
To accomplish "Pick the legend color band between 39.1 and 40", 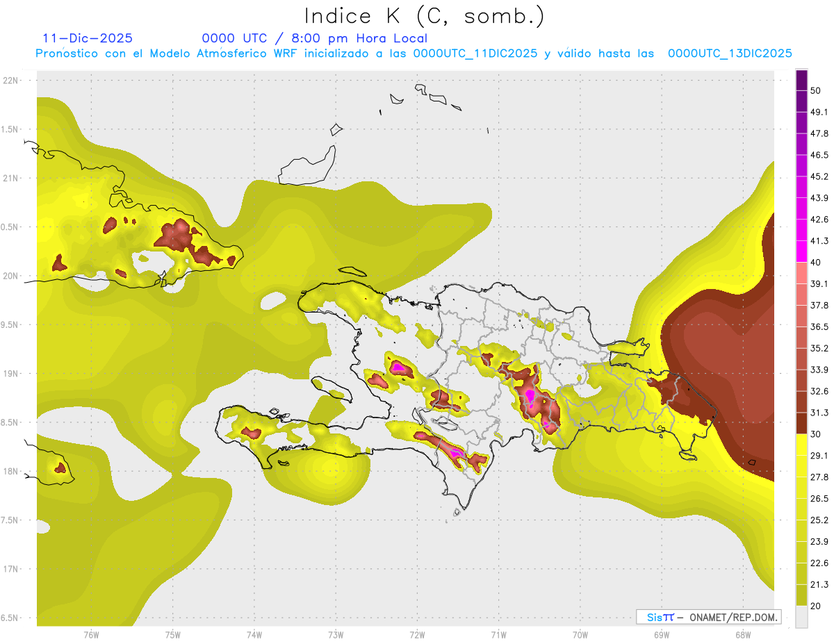I will [801, 273].
